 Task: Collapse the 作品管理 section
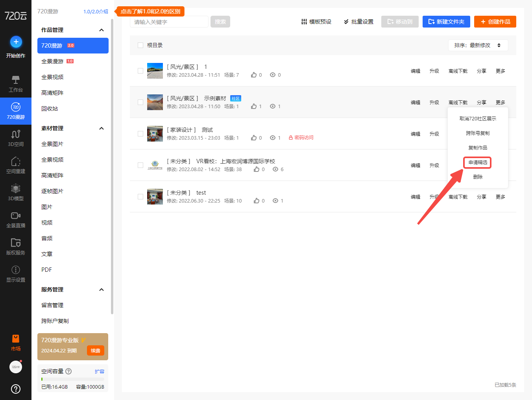point(102,30)
